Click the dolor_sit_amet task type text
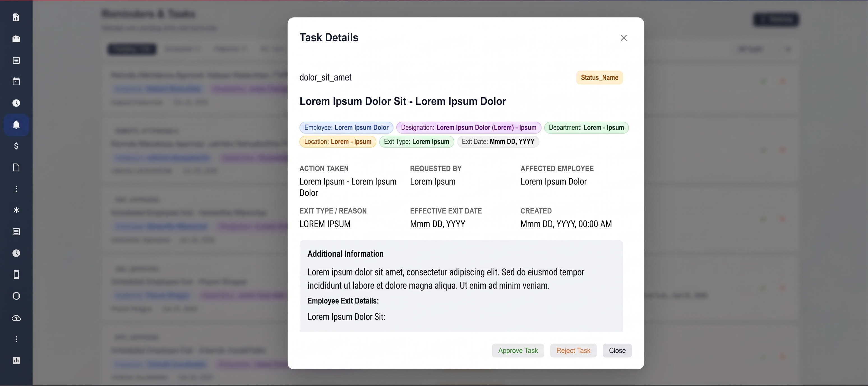The image size is (868, 386). point(325,77)
